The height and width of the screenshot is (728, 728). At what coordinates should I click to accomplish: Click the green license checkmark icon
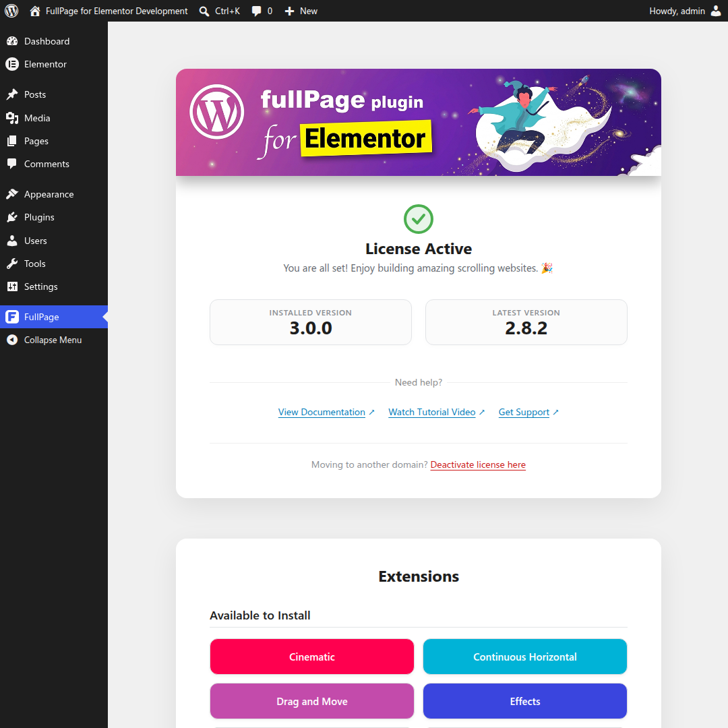(419, 219)
